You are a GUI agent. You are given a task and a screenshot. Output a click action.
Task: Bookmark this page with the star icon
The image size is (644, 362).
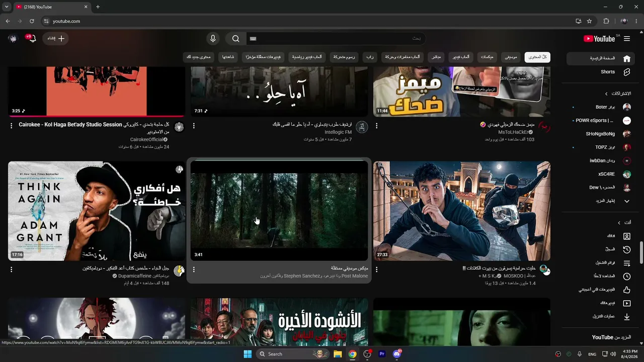tap(589, 21)
